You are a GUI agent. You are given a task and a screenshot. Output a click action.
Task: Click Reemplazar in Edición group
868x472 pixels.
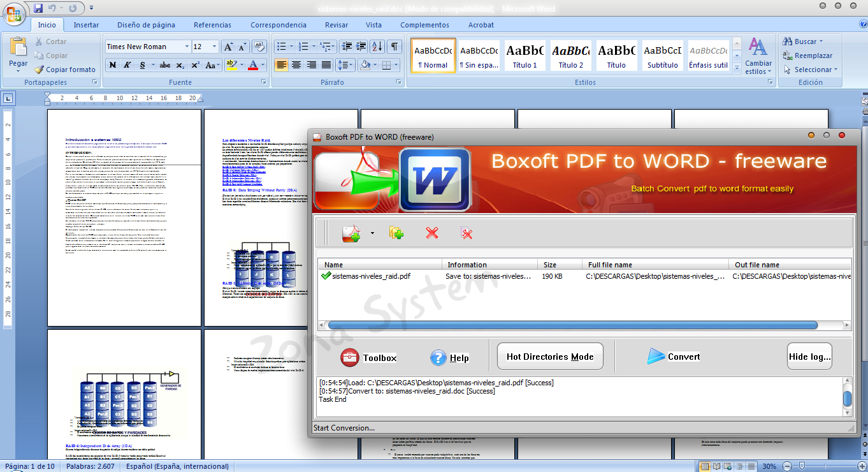807,55
